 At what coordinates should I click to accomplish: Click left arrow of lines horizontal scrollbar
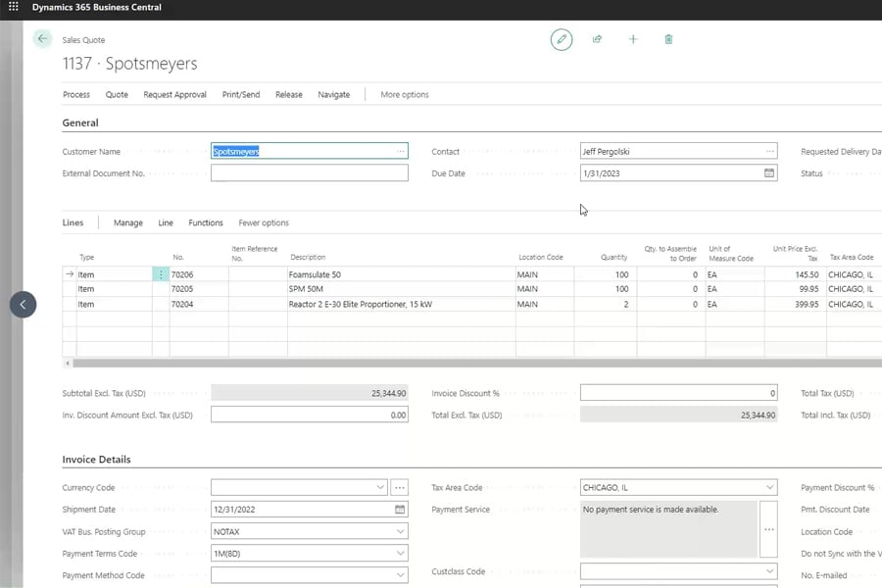[x=68, y=364]
